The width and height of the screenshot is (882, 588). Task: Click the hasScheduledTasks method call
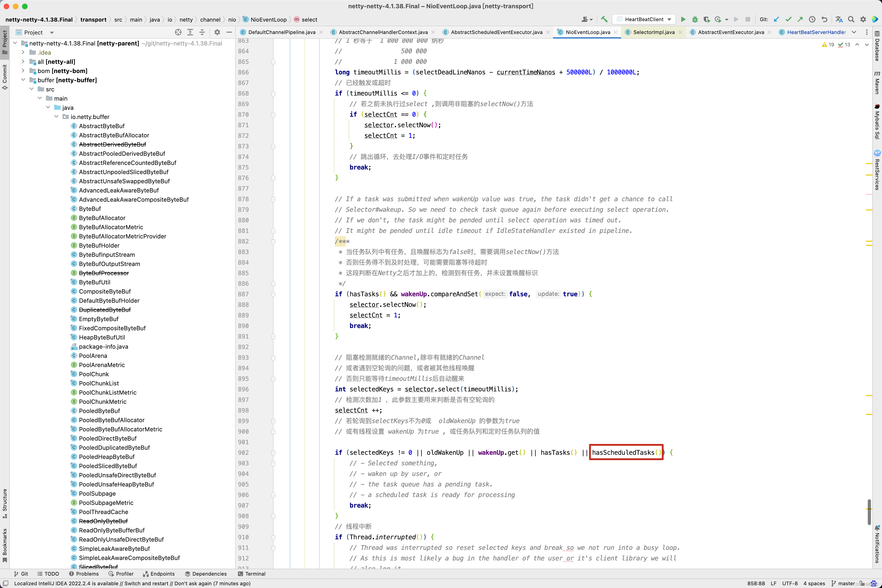point(623,453)
